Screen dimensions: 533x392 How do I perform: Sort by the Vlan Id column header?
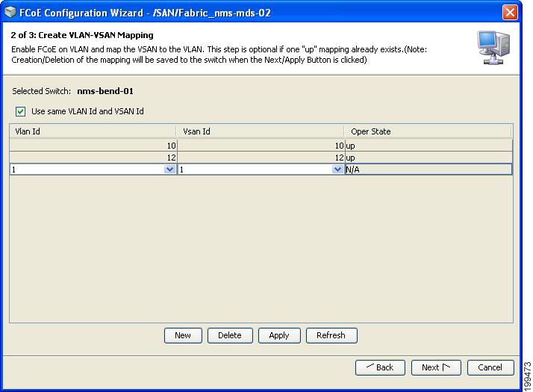pyautogui.click(x=93, y=131)
